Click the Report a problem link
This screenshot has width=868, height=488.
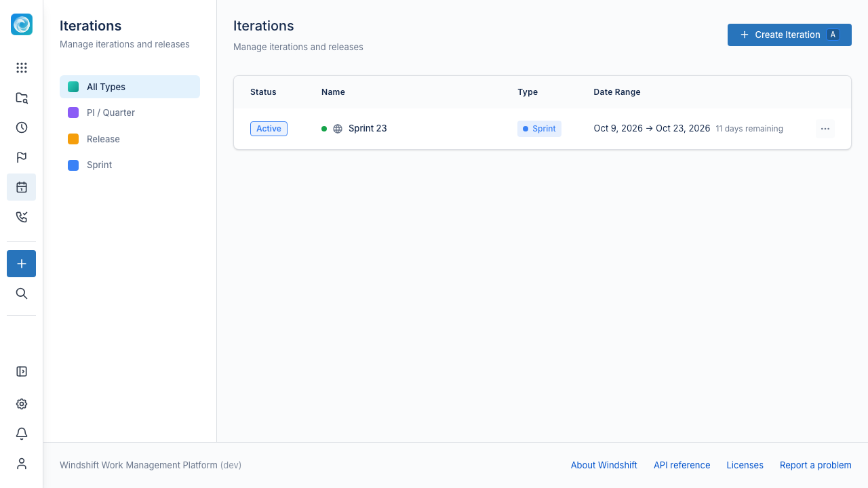816,465
